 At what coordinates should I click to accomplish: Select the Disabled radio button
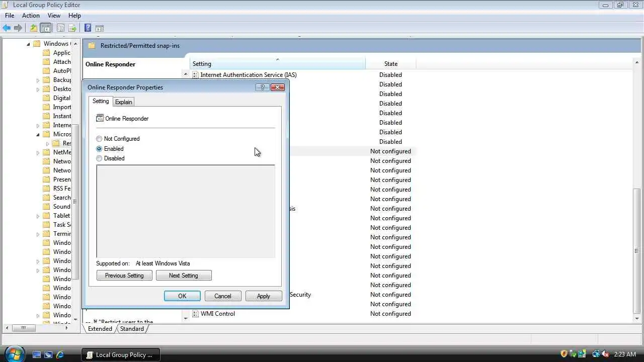point(99,158)
